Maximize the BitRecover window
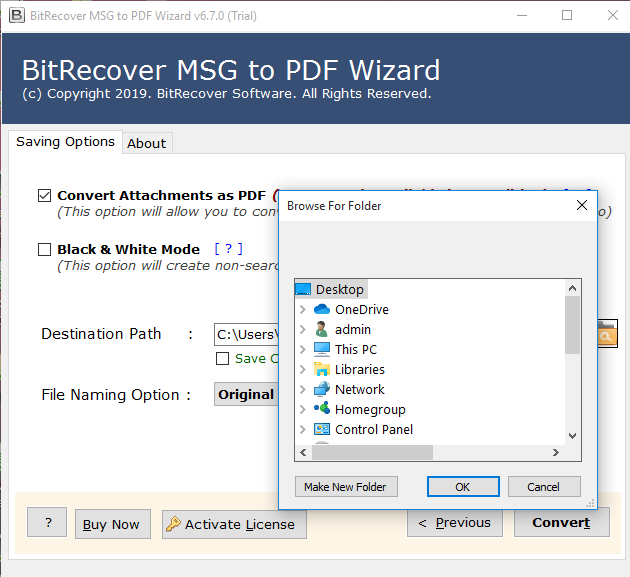This screenshot has height=577, width=630. click(567, 16)
